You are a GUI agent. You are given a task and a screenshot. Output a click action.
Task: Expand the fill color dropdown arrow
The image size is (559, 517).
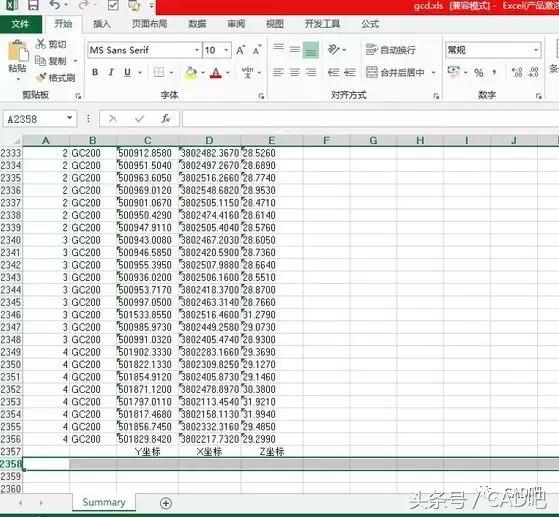[203, 73]
